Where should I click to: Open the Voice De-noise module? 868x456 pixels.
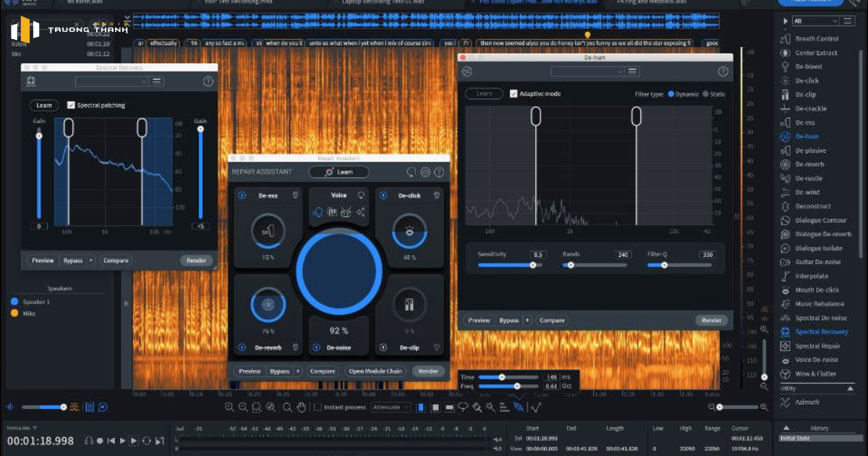click(x=817, y=360)
